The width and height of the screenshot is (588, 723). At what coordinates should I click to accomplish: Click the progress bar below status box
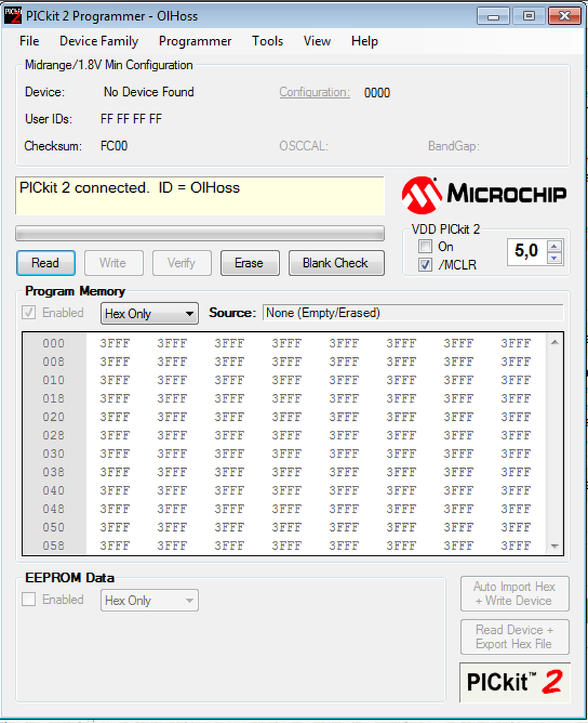(x=200, y=233)
